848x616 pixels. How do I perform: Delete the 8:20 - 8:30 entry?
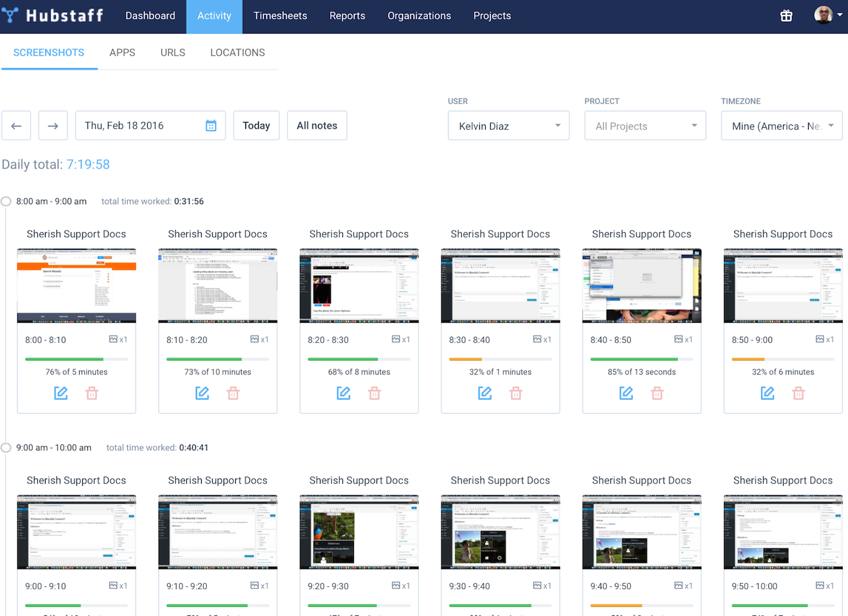pyautogui.click(x=375, y=393)
